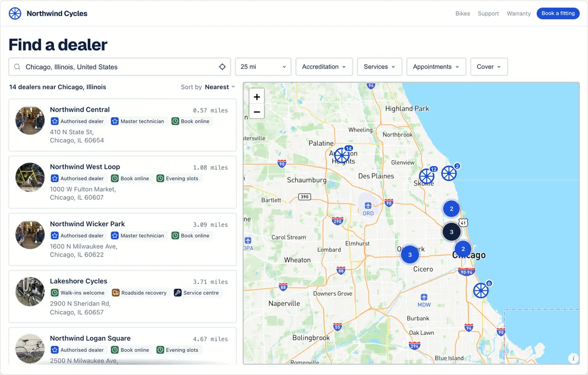Image resolution: width=588 pixels, height=375 pixels.
Task: Click the Northwind Cycles wheel logo
Action: (15, 13)
